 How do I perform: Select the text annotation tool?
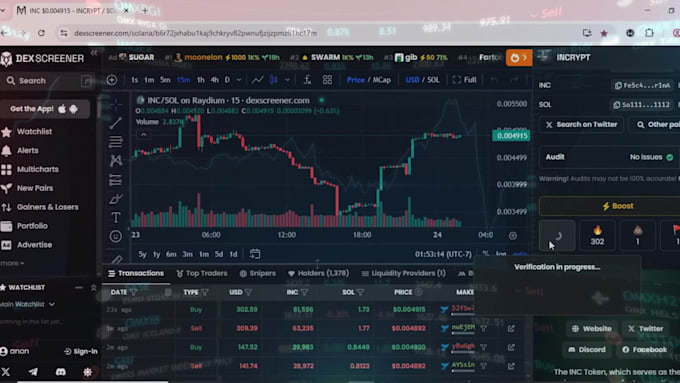click(x=116, y=217)
